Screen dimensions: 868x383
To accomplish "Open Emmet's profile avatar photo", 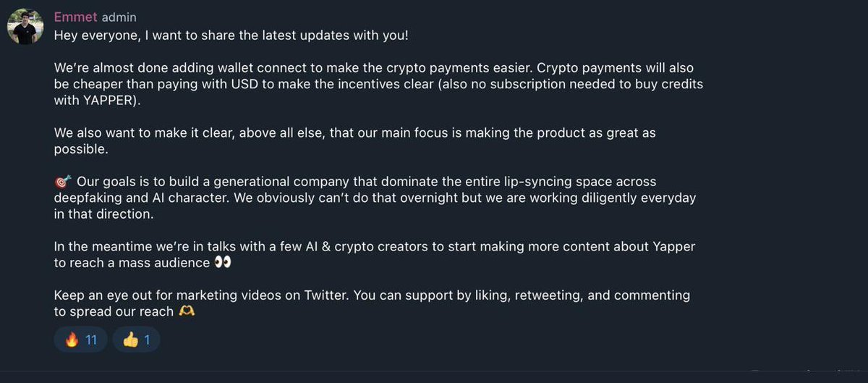I will [x=25, y=26].
